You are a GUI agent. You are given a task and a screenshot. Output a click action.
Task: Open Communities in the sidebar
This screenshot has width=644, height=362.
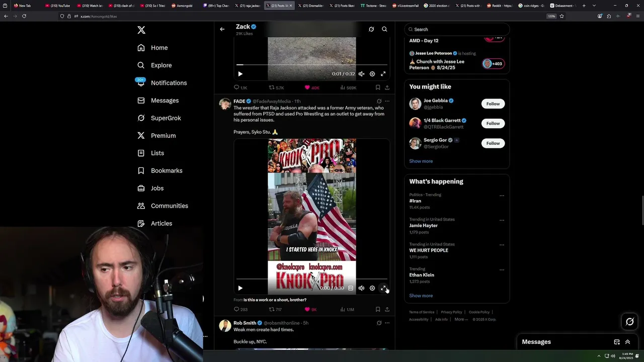[x=163, y=206]
